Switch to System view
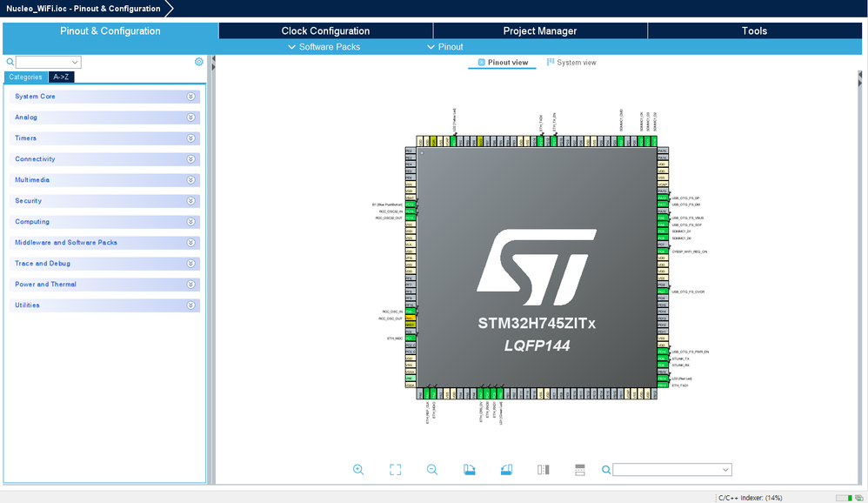 [571, 63]
